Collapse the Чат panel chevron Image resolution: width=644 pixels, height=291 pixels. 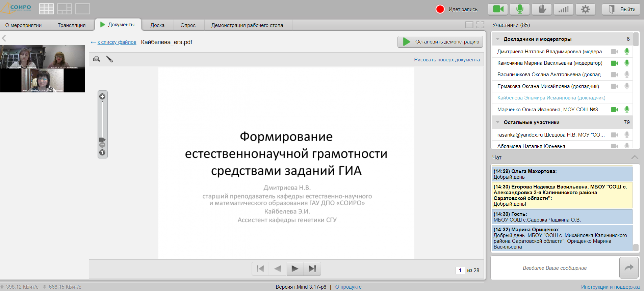tap(635, 157)
